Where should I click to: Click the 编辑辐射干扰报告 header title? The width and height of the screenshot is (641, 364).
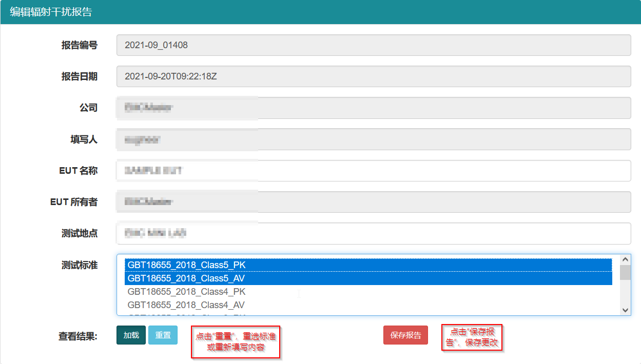click(x=51, y=12)
